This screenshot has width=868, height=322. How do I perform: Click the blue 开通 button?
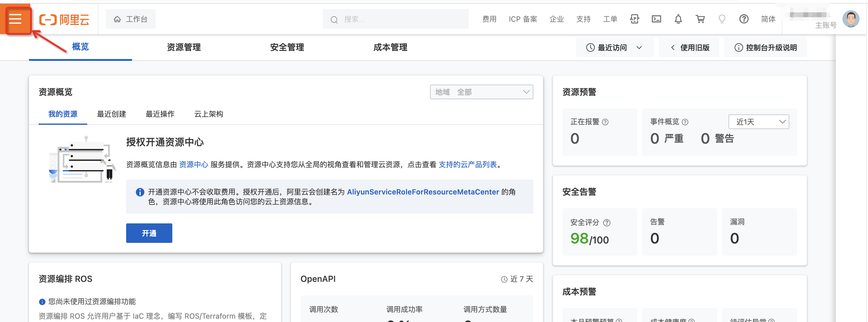(149, 233)
